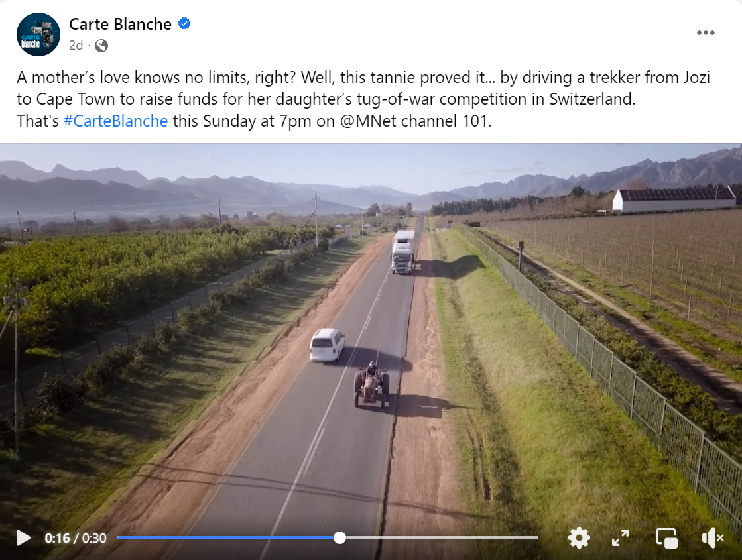The height and width of the screenshot is (560, 742).
Task: Seek to the start of the progress bar
Action: pyautogui.click(x=119, y=537)
